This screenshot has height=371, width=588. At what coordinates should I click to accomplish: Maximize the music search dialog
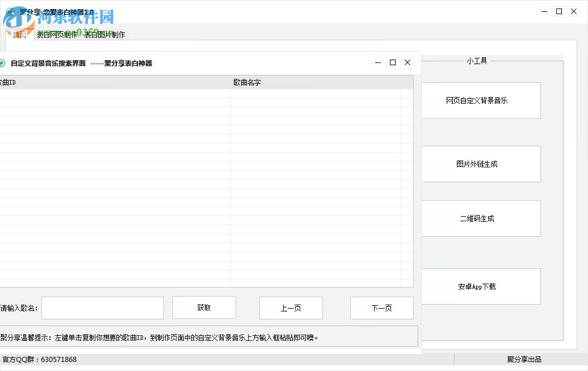coord(392,62)
